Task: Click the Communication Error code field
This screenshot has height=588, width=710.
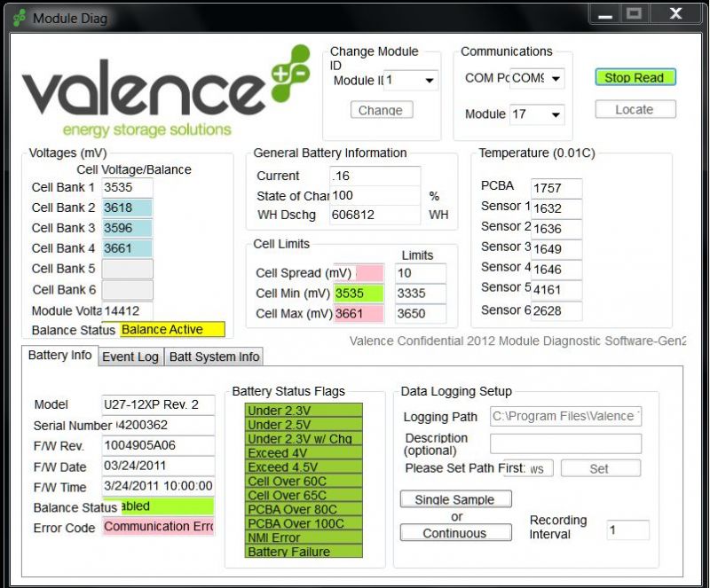Action: click(x=158, y=527)
